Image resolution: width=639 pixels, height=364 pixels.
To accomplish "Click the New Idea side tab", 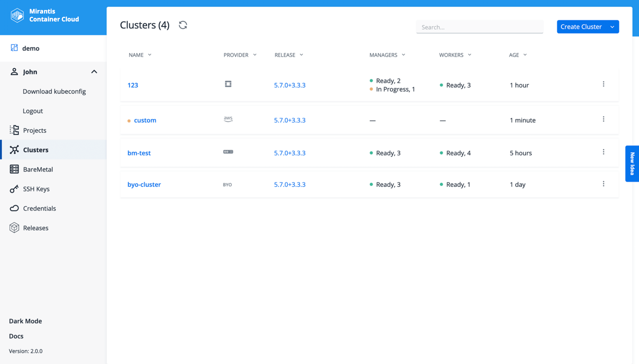I will click(x=632, y=164).
